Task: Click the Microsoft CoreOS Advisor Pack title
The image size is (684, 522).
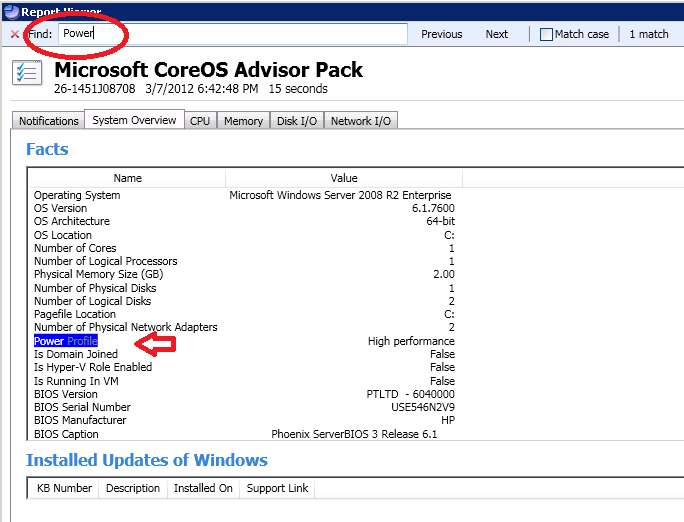Action: click(209, 70)
